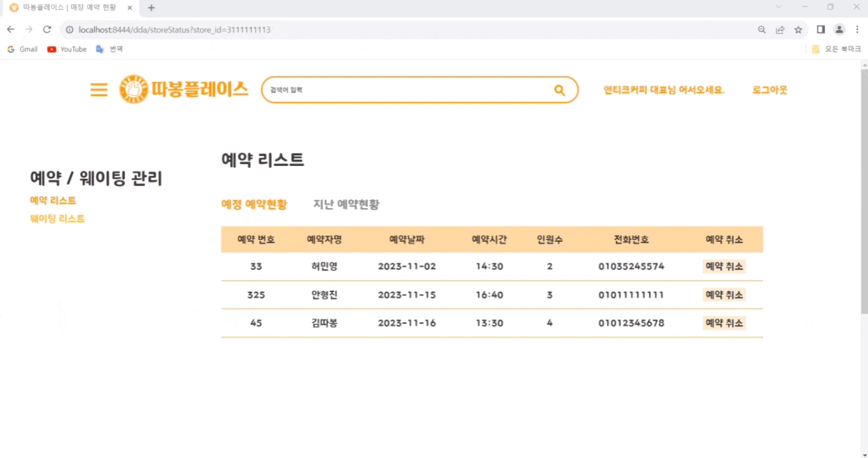Select the 예정 예약현황 tab
868x458 pixels.
coord(254,204)
